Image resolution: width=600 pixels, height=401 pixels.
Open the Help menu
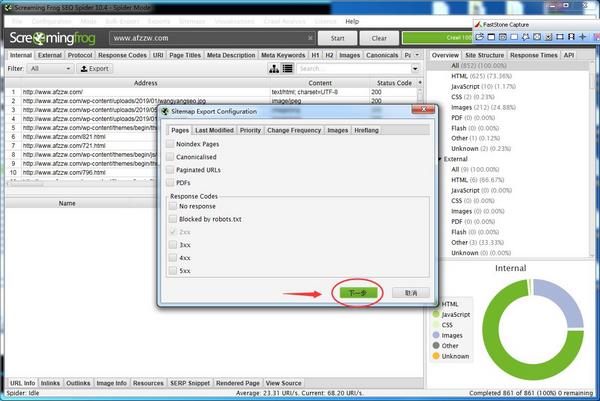[x=352, y=20]
